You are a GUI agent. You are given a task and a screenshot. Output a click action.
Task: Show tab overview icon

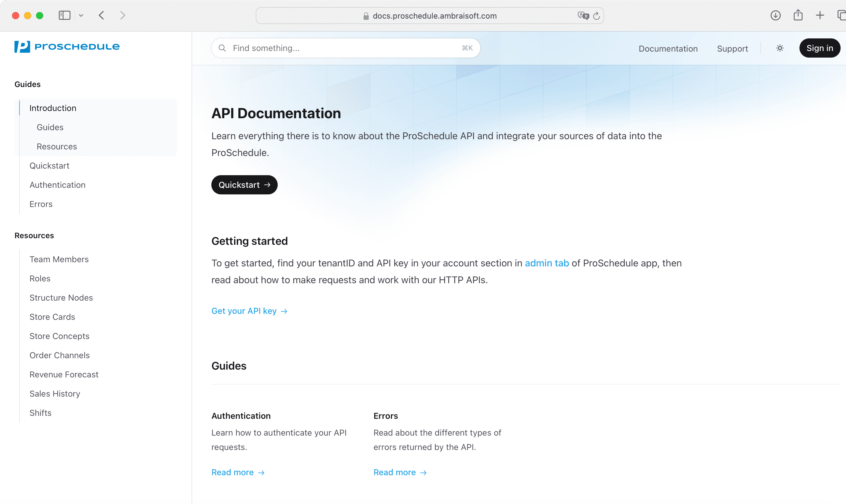pos(841,15)
